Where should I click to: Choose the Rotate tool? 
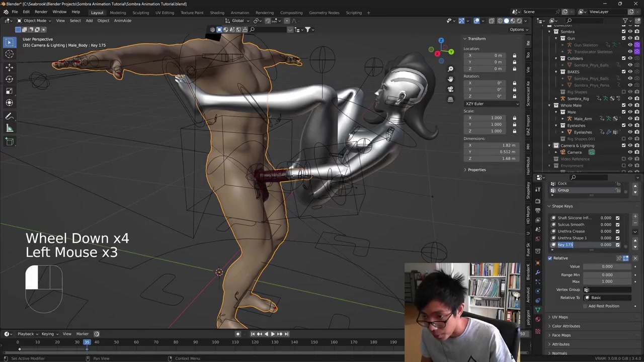click(9, 79)
